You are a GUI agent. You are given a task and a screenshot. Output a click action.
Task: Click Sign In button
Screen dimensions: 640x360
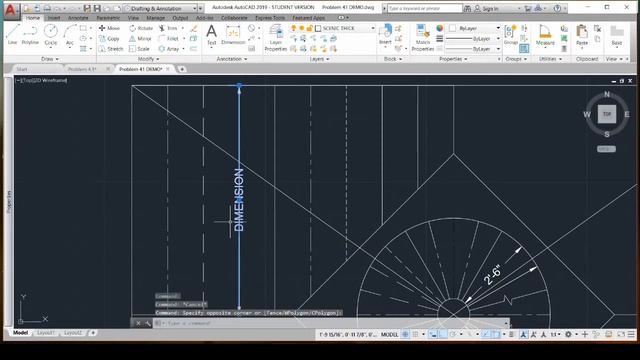coord(486,8)
